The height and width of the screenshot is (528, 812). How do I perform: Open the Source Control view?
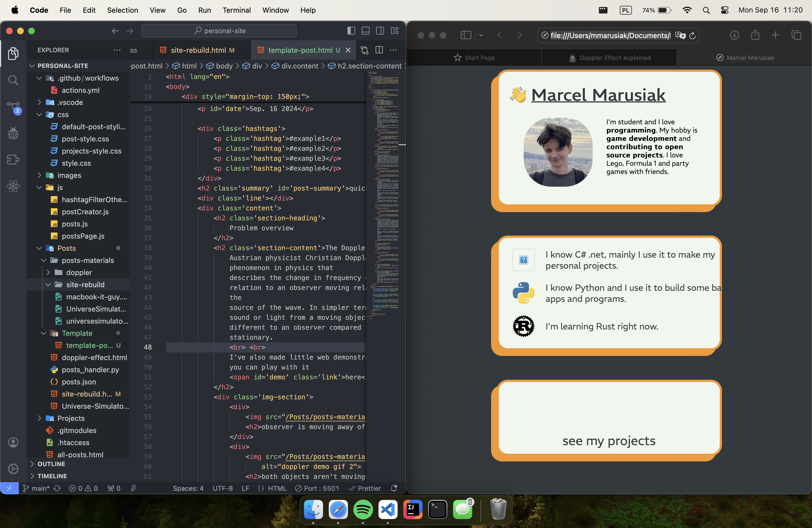click(x=13, y=107)
